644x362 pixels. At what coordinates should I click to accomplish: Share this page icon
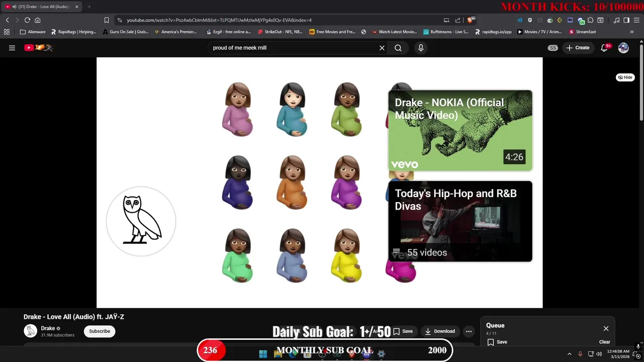tap(458, 20)
